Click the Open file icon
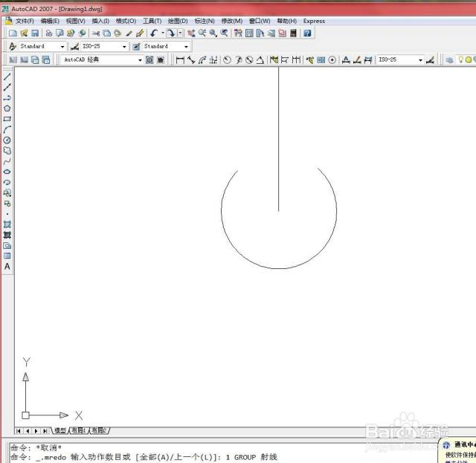This screenshot has height=463, width=476. (x=24, y=33)
